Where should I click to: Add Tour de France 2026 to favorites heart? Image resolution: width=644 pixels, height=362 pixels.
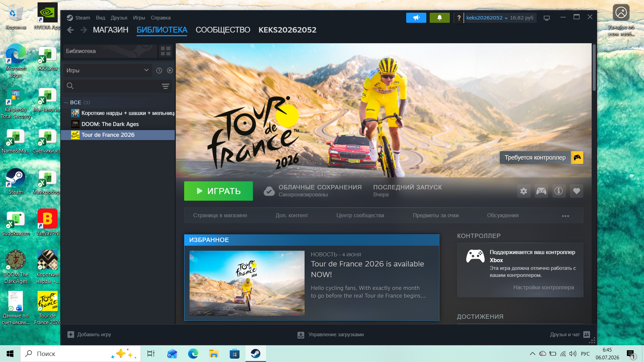(x=577, y=191)
